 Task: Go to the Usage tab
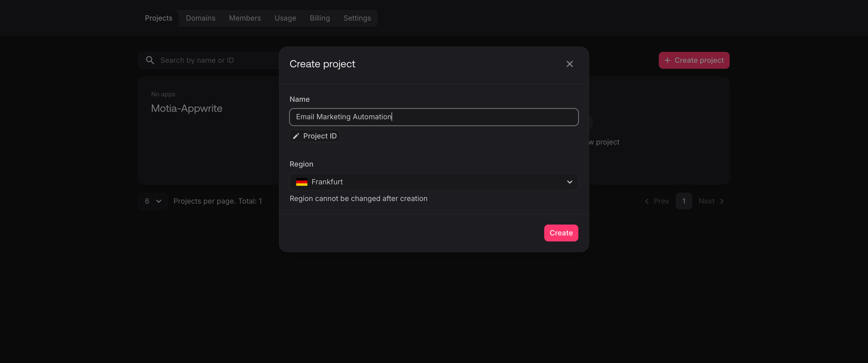pyautogui.click(x=285, y=18)
